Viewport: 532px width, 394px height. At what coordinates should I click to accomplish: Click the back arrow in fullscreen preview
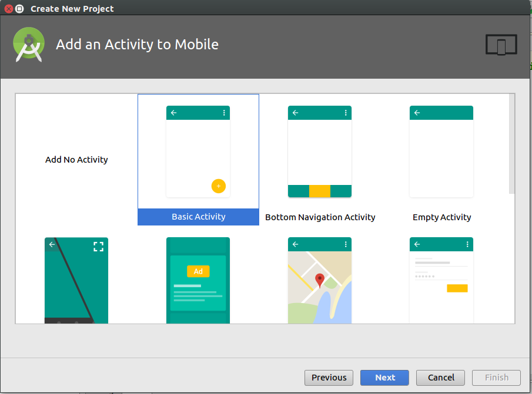(52, 244)
